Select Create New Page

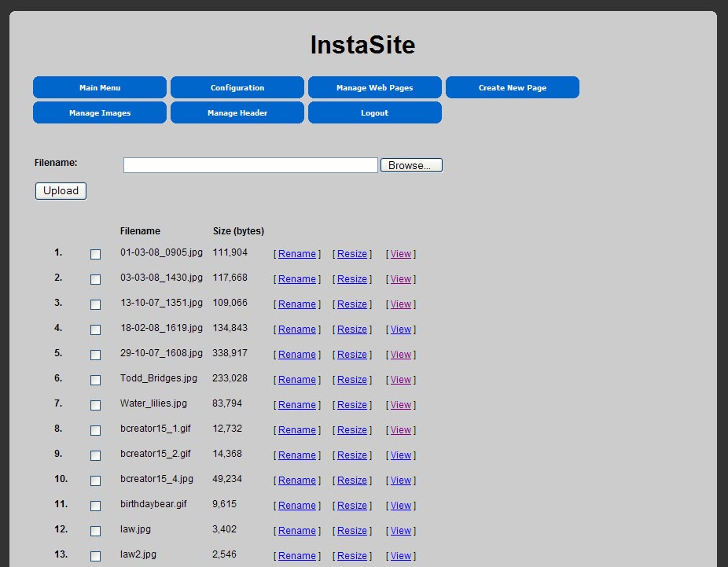pos(512,87)
